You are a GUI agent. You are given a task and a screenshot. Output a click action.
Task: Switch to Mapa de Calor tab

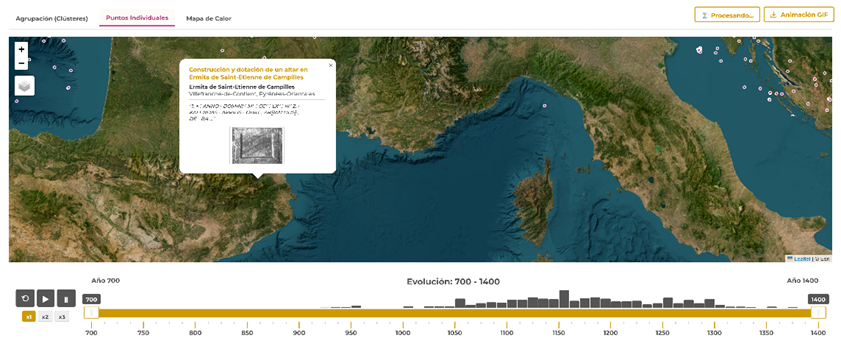[209, 18]
